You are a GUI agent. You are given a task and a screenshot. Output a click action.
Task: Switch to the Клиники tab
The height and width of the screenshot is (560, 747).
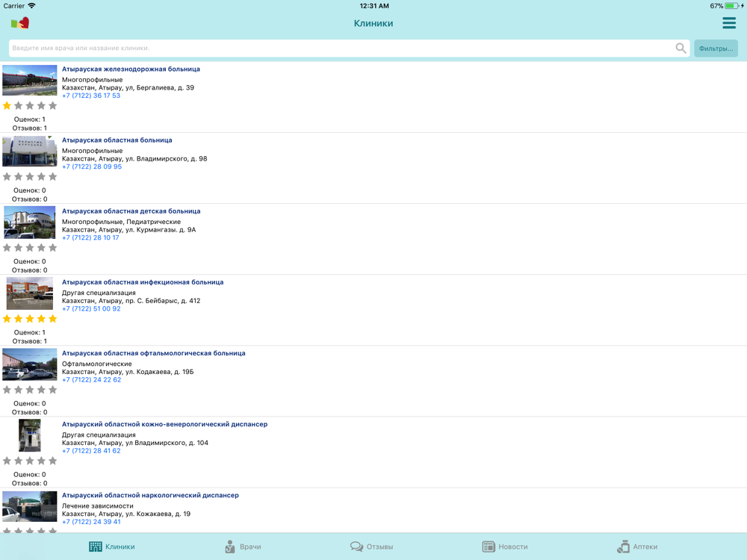click(x=112, y=547)
